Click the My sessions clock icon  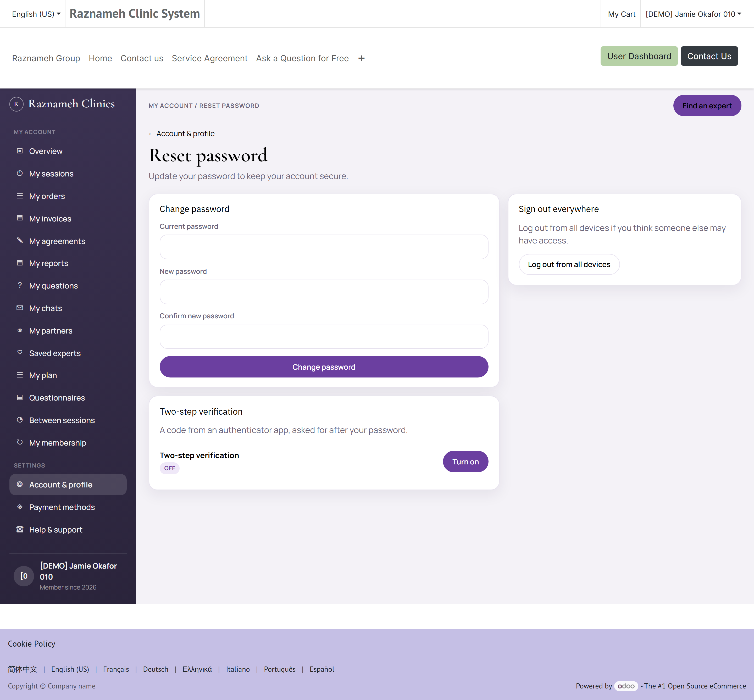[20, 173]
